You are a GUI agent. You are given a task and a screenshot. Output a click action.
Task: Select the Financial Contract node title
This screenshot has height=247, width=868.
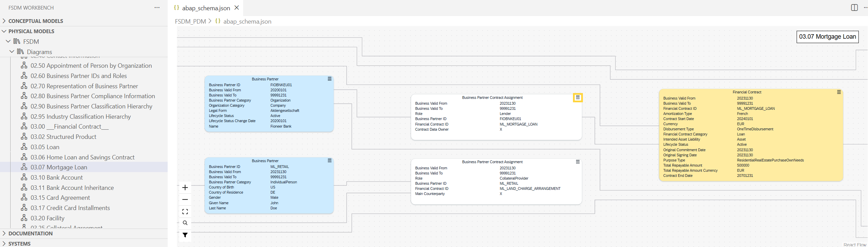747,92
